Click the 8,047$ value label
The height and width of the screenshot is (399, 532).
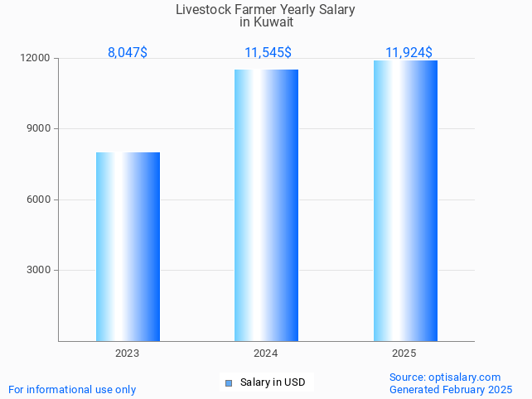(128, 53)
